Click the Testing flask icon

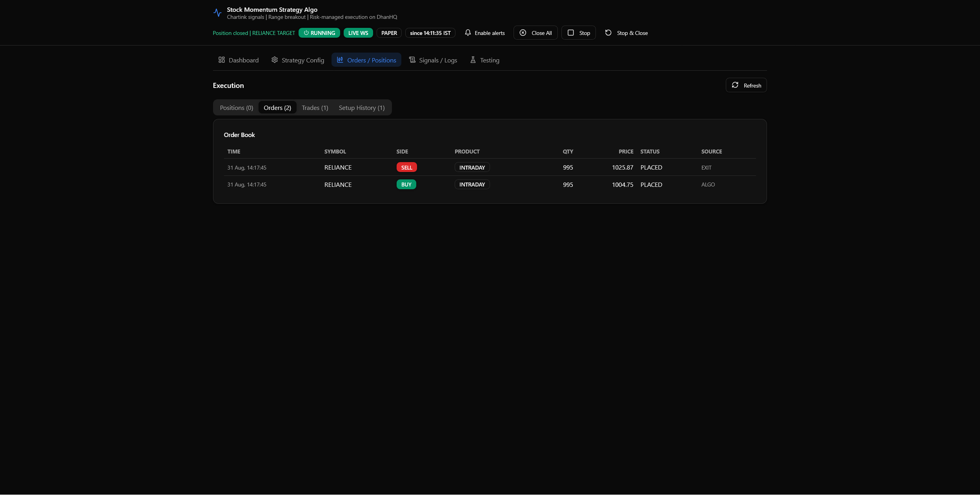[x=473, y=60]
